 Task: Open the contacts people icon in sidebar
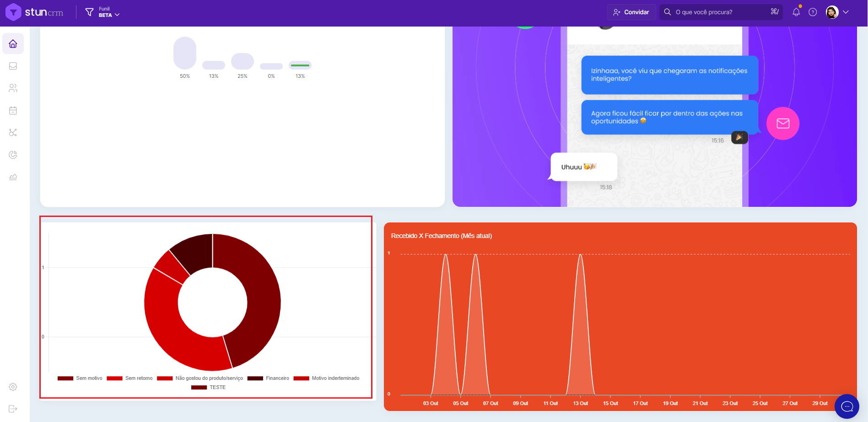tap(13, 88)
